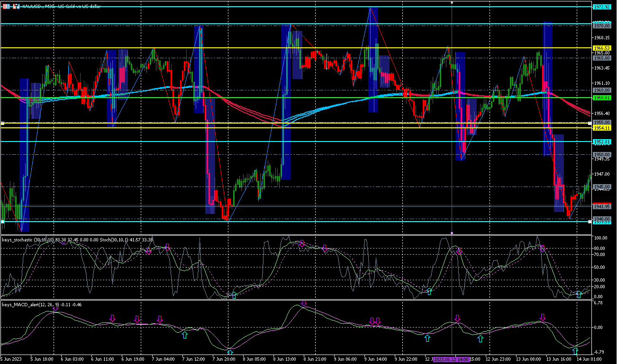
Task: Click the 1941.95 current price label
Action: [x=602, y=207]
